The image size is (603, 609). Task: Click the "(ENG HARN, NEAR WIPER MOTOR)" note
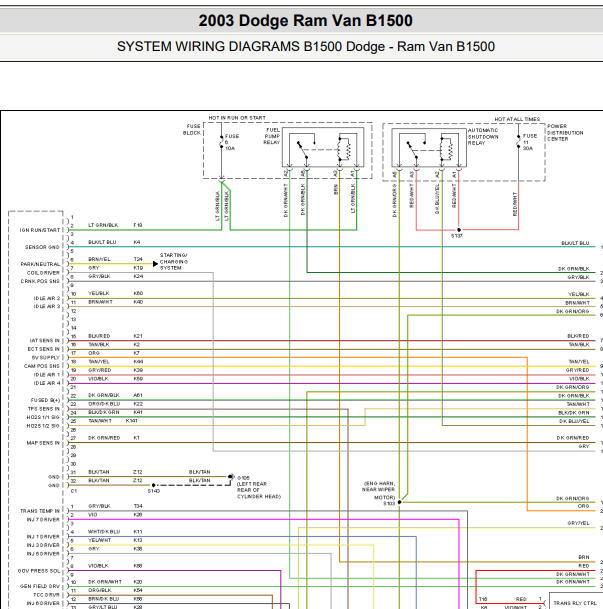[x=378, y=490]
